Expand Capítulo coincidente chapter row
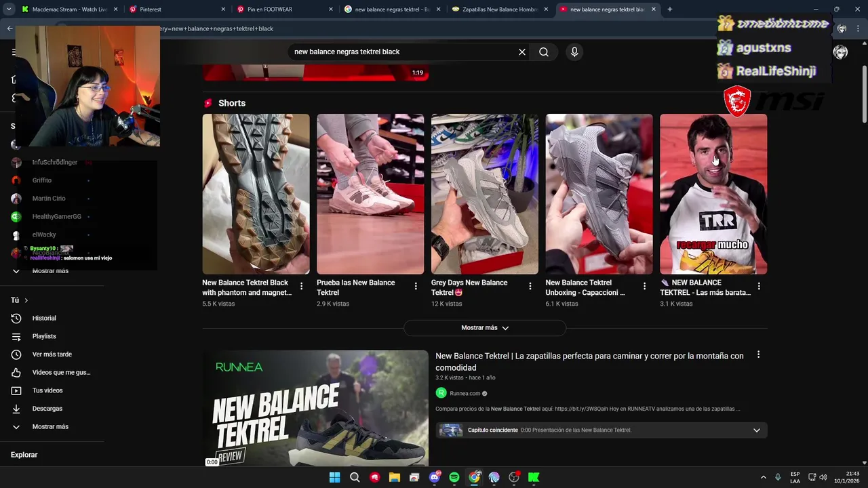Viewport: 868px width, 488px height. click(601, 430)
